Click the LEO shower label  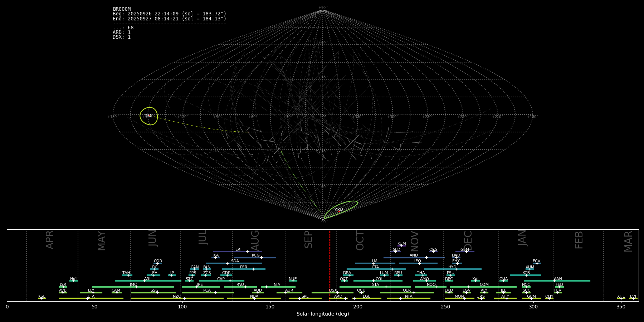(417, 261)
